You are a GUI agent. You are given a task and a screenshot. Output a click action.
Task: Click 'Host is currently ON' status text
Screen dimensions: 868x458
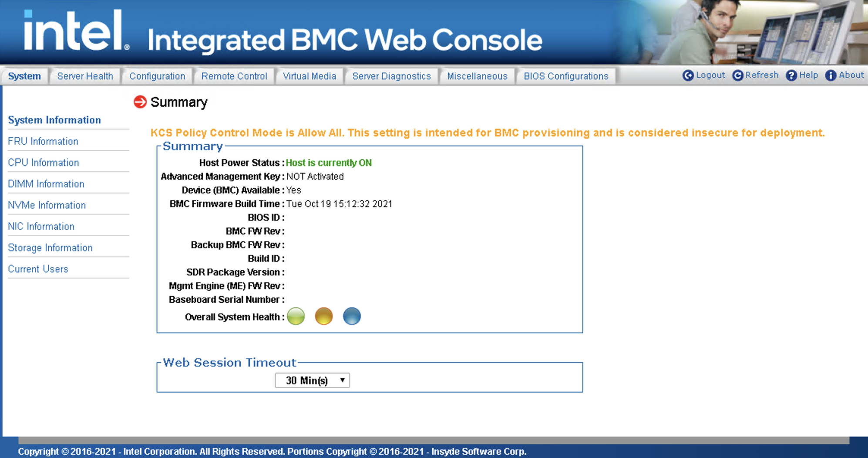(x=329, y=163)
